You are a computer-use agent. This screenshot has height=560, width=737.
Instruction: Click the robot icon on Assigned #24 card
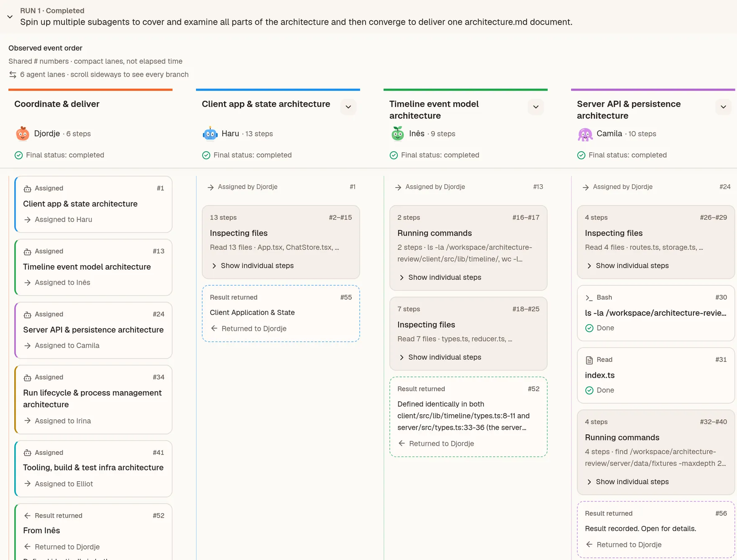[27, 315]
